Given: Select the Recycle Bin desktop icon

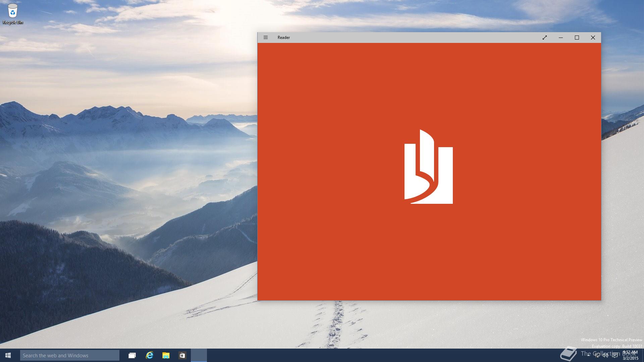Looking at the screenshot, I should 13,14.
